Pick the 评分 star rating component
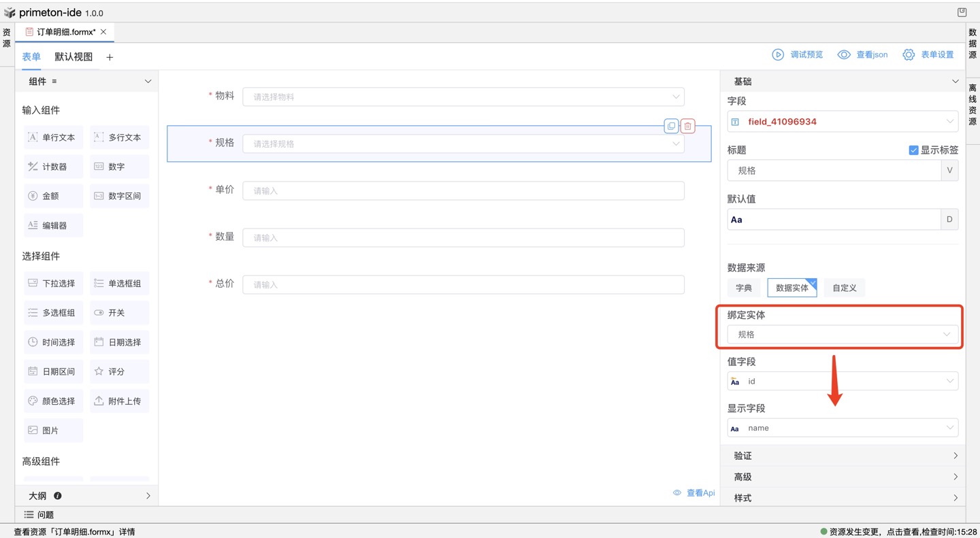Screen dimensions: 980x538 pyautogui.click(x=118, y=371)
